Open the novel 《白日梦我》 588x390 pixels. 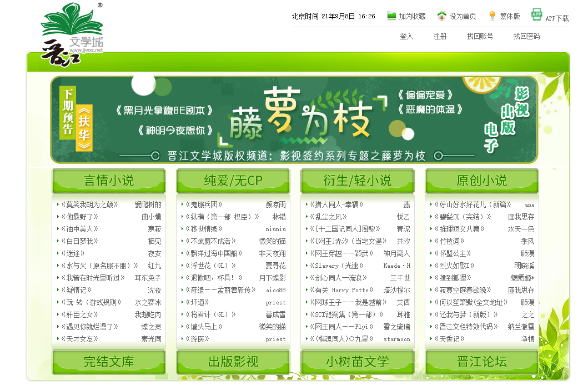(79, 241)
